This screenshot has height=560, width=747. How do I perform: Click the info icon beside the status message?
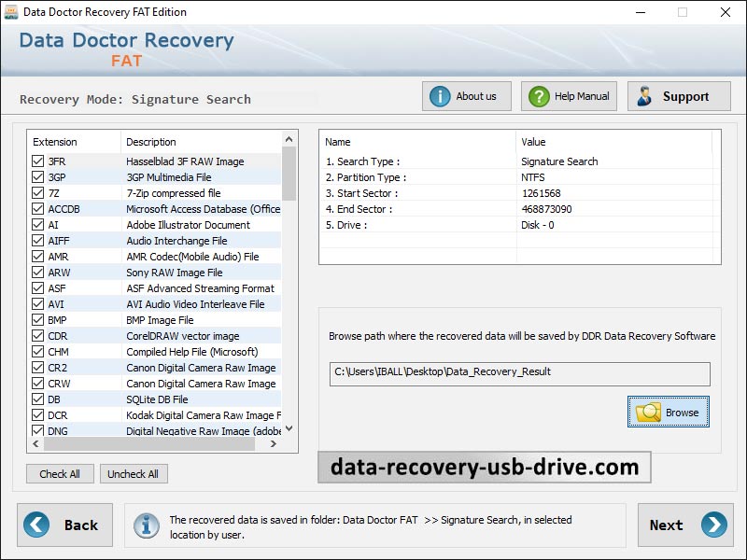click(x=149, y=525)
